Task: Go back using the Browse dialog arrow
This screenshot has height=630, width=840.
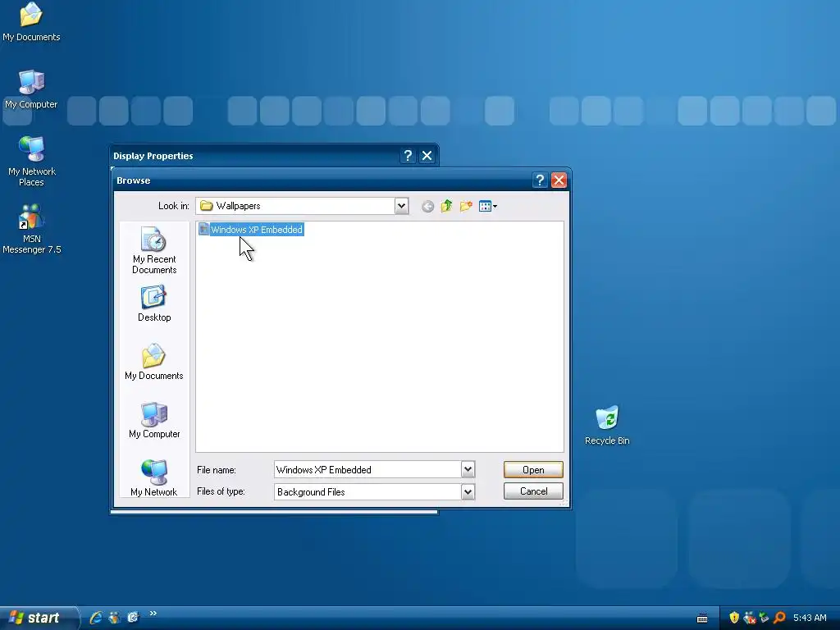Action: pyautogui.click(x=427, y=206)
